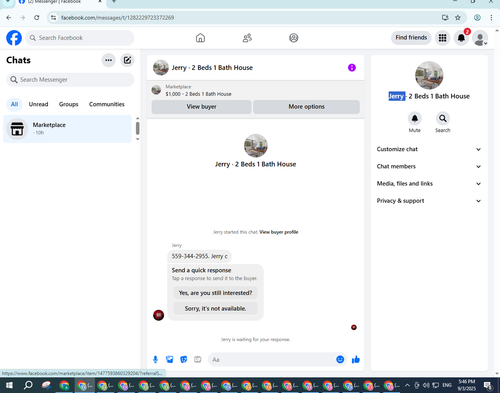
Task: Mute this conversation bell icon
Action: click(x=415, y=118)
